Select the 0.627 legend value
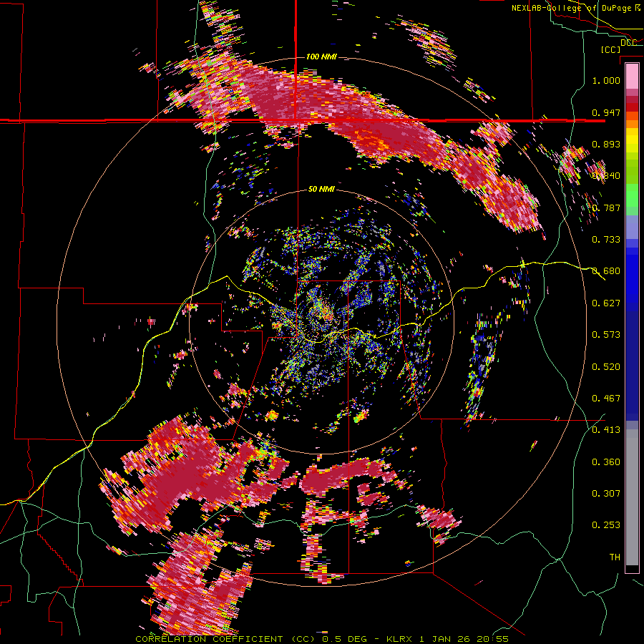Image resolution: width=644 pixels, height=644 pixels. (x=606, y=303)
